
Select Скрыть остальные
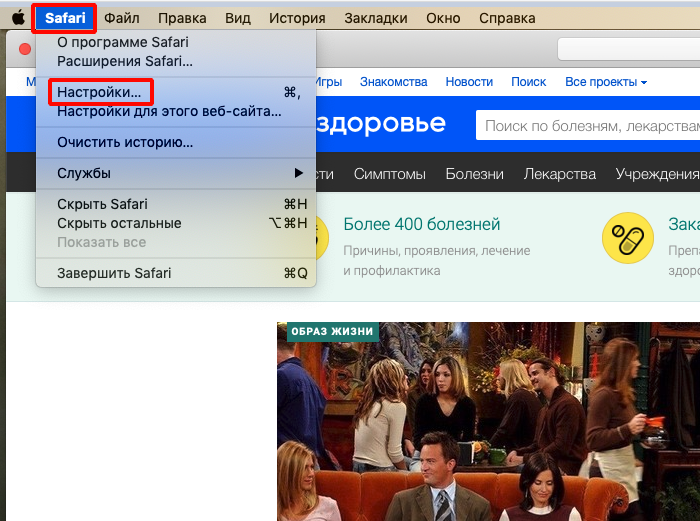pos(176,223)
